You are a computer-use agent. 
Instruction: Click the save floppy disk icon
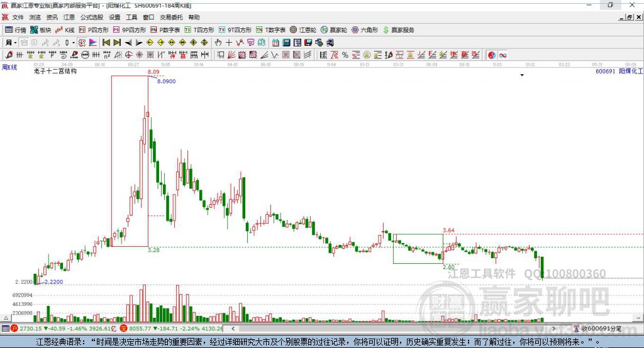tap(308, 43)
